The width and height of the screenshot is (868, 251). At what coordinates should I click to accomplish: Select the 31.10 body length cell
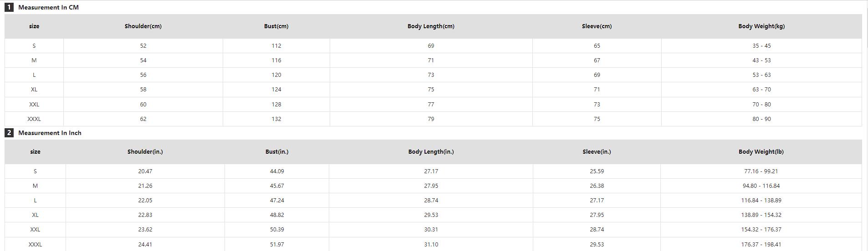pyautogui.click(x=431, y=245)
